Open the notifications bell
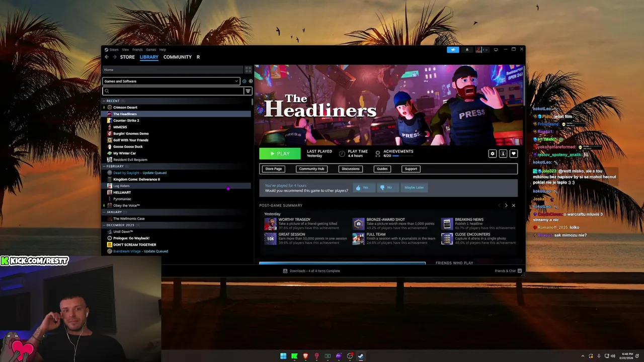Screen dimensions: 644x362 [466, 50]
